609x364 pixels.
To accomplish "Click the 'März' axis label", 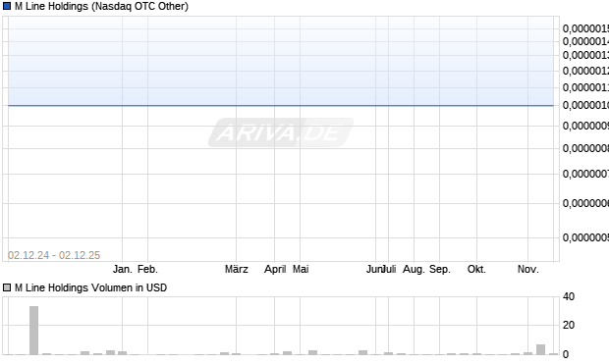I will [x=237, y=269].
